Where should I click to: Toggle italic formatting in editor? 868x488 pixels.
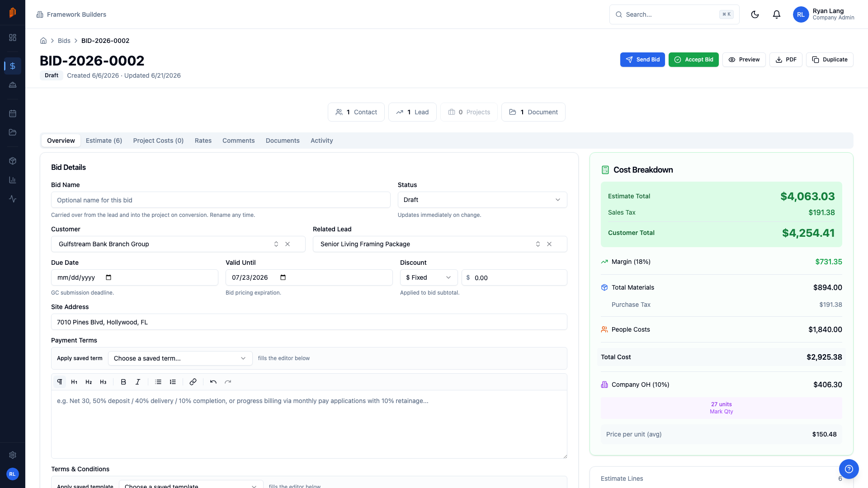point(138,382)
